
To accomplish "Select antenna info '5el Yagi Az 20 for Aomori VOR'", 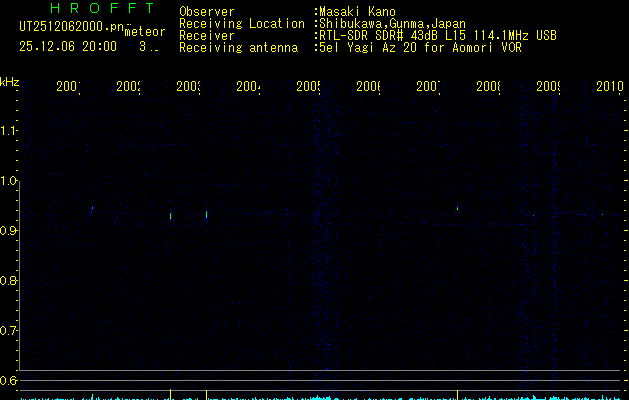I will click(x=420, y=48).
